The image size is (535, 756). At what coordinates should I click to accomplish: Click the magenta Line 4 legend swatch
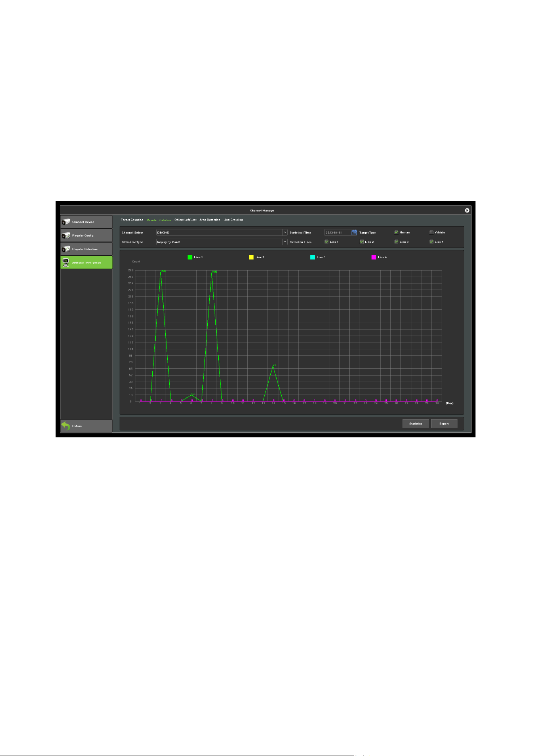point(374,257)
